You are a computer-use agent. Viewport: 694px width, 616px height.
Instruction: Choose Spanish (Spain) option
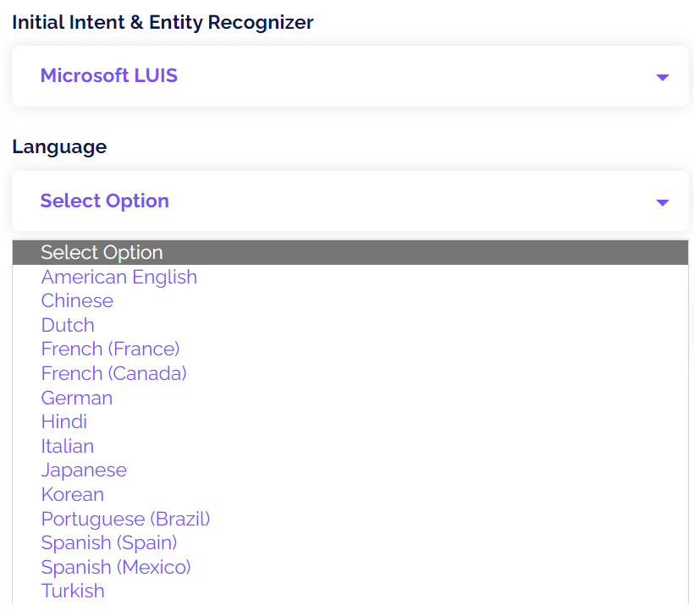point(109,543)
